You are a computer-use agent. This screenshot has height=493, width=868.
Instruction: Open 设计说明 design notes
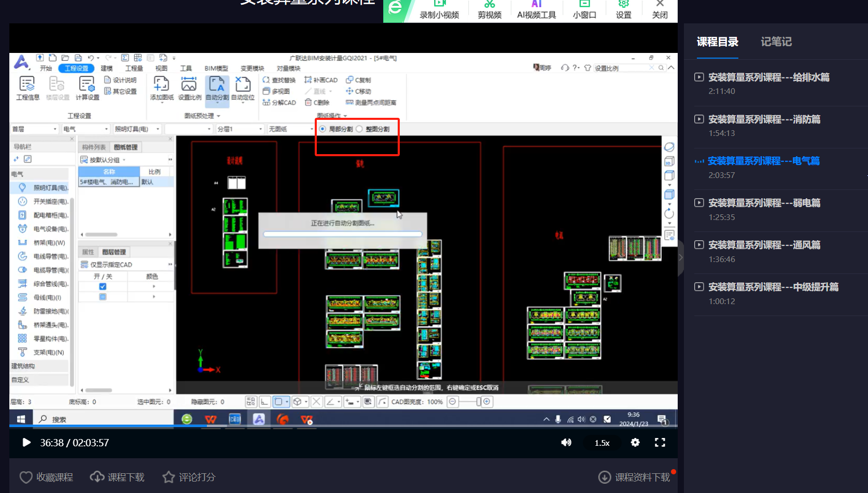pos(120,80)
